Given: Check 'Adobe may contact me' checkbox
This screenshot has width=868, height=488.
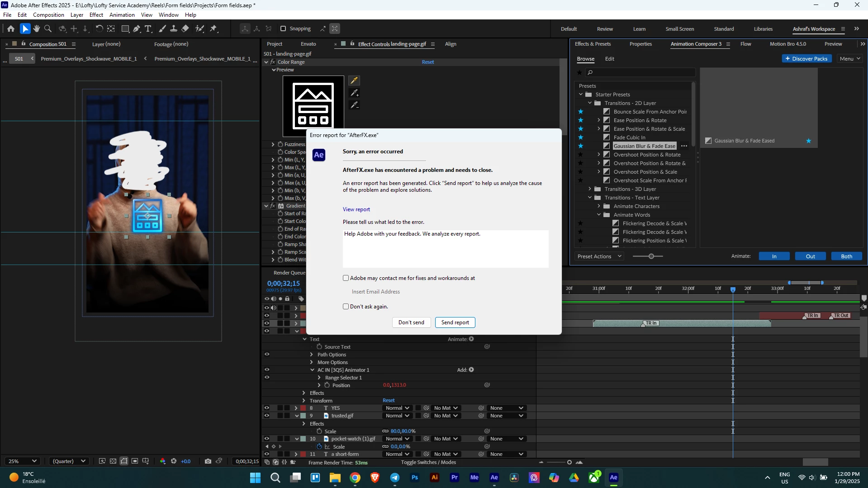Looking at the screenshot, I should click(346, 278).
